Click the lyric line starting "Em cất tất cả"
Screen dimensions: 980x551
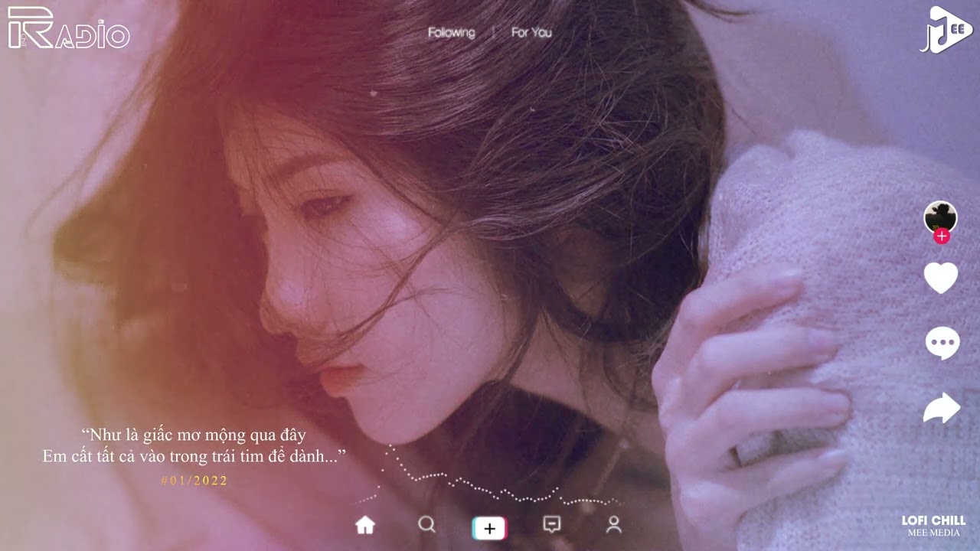[x=194, y=457]
